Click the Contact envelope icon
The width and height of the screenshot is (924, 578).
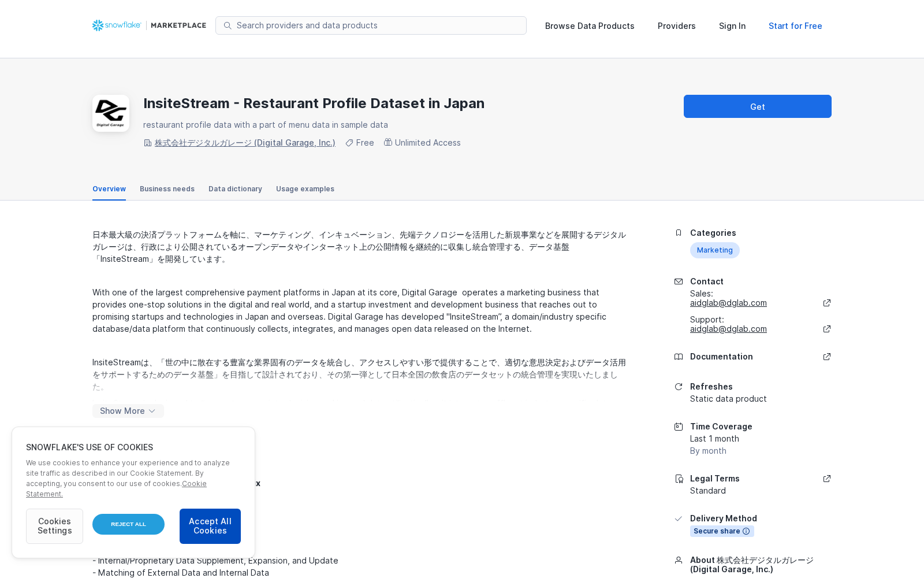(x=679, y=281)
